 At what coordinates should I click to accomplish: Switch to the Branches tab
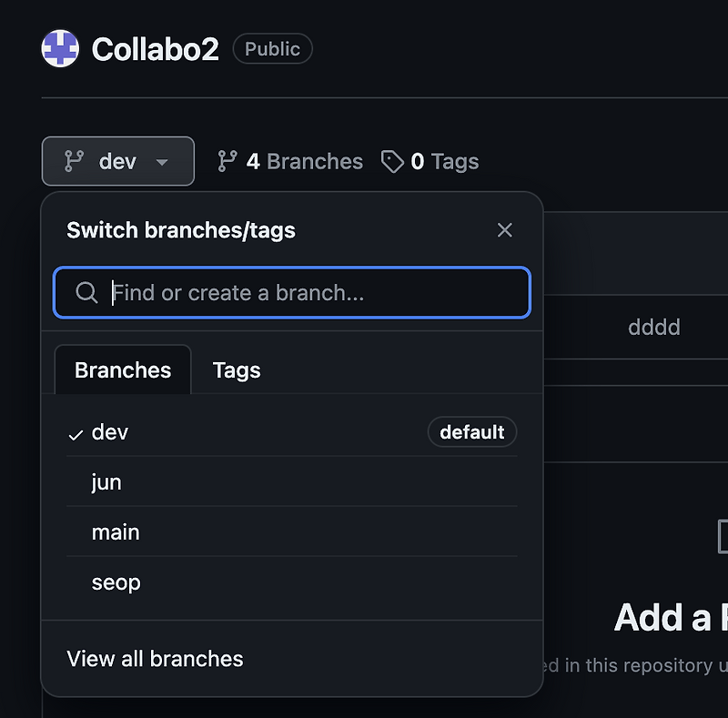(x=123, y=370)
